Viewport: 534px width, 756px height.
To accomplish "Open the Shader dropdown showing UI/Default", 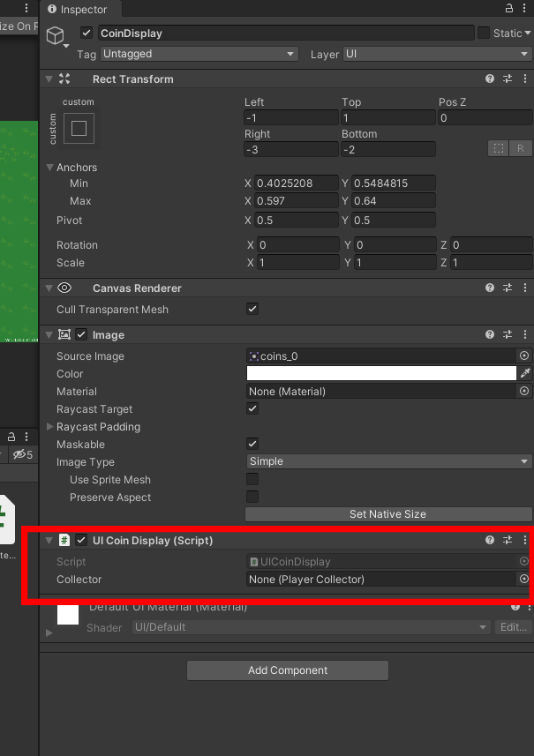I will point(310,627).
